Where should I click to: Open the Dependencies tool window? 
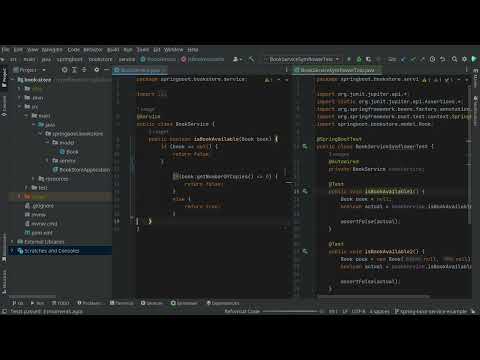(223, 303)
